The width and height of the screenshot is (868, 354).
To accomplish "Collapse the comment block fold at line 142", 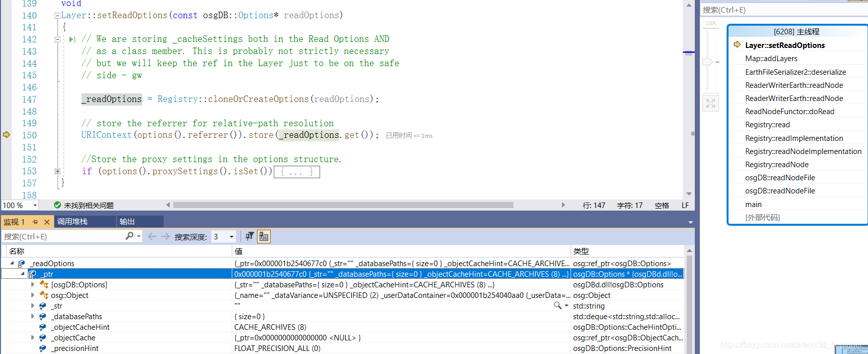I will click(57, 39).
